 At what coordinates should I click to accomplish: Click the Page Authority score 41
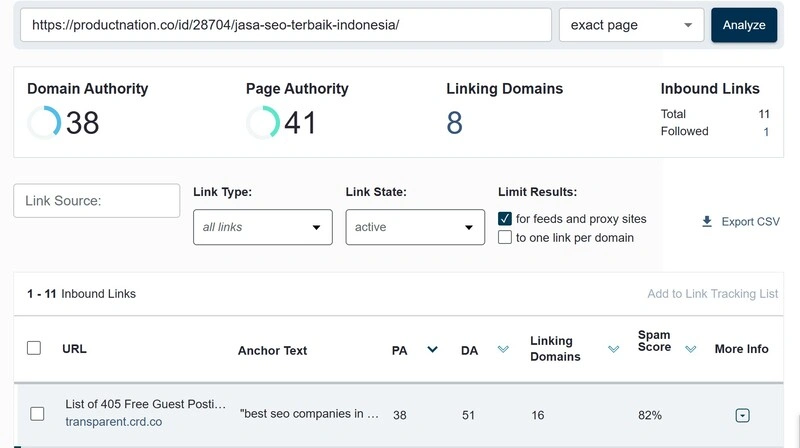point(300,123)
